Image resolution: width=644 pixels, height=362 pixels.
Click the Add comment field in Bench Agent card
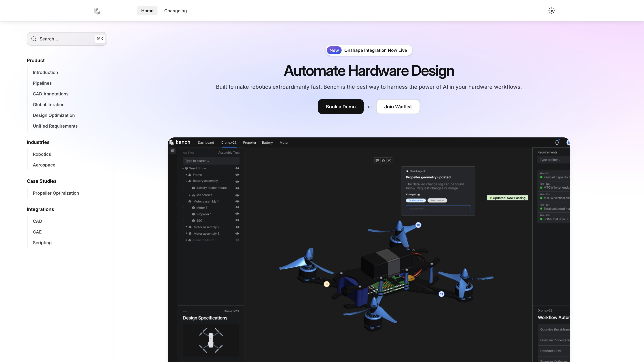(x=438, y=209)
